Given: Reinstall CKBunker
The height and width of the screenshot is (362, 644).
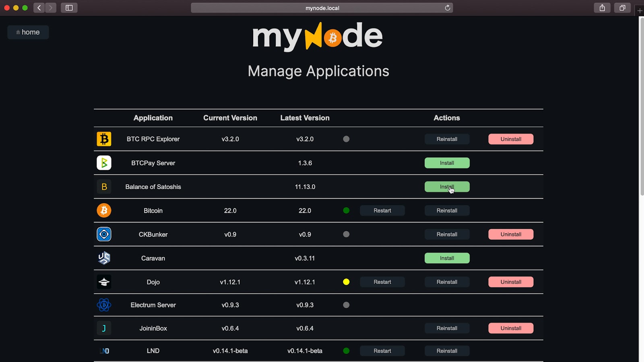Looking at the screenshot, I should tap(447, 234).
